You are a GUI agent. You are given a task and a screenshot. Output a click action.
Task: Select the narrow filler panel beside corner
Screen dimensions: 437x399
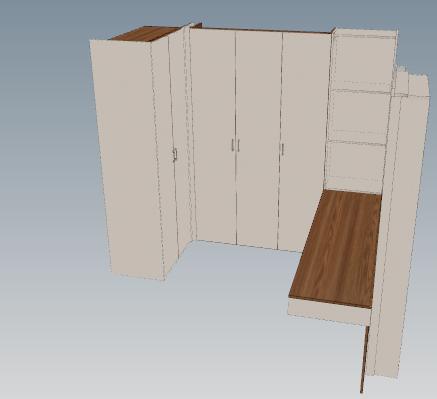191,133
